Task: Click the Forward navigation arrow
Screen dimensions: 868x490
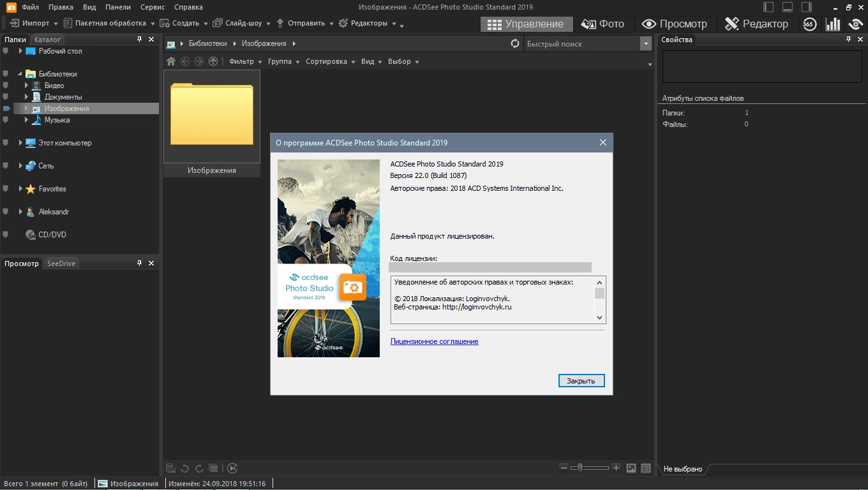Action: pyautogui.click(x=199, y=62)
